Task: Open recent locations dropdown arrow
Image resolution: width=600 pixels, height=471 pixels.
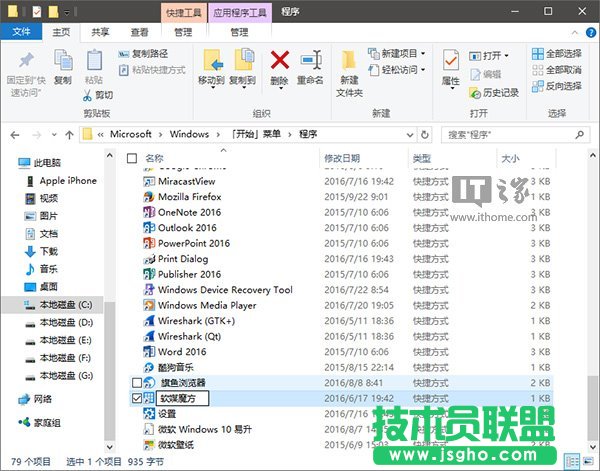Action: (x=54, y=135)
